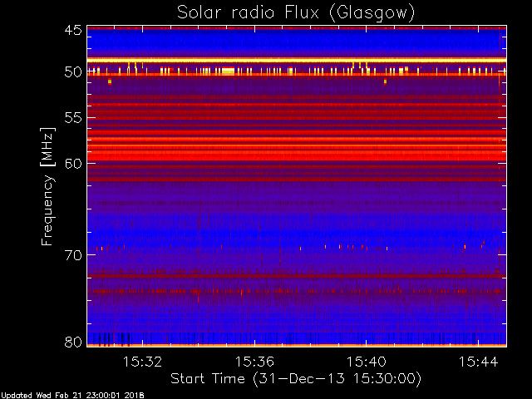Click the 55 MHz axis tick label
The width and height of the screenshot is (532, 399).
pos(73,118)
